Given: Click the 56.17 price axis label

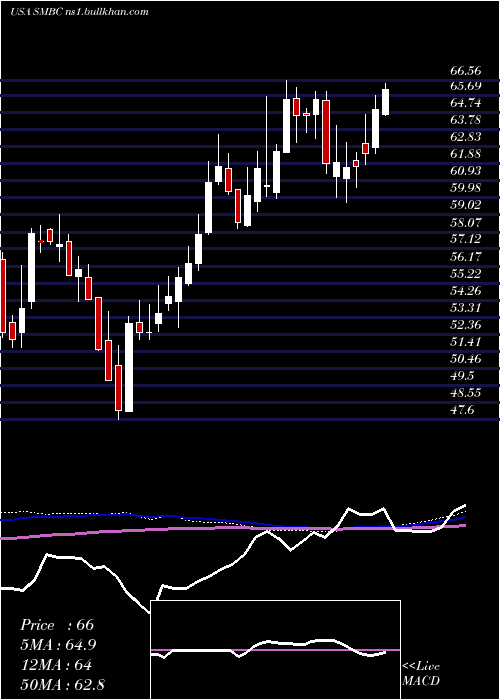Looking at the screenshot, I should click(x=466, y=256).
